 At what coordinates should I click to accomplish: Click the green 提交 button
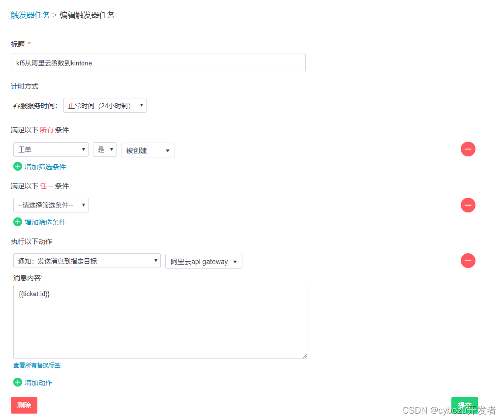coord(465,405)
